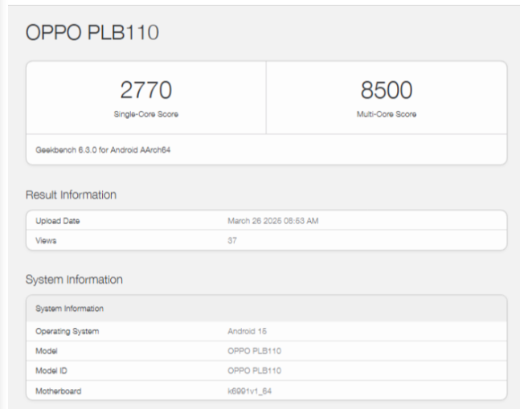Click the views count value 37
Screen dimensions: 532x409
coord(232,240)
